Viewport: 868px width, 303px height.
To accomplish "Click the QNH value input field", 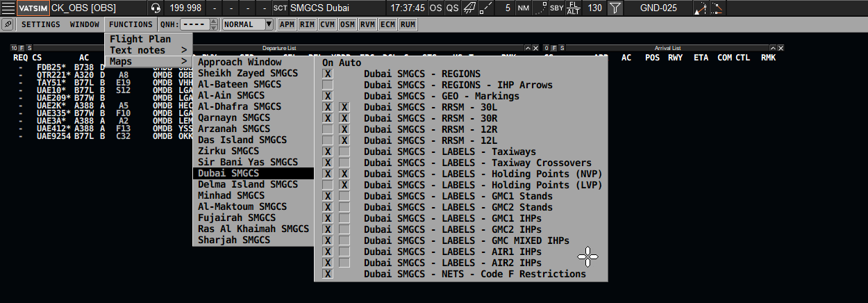I will point(195,24).
